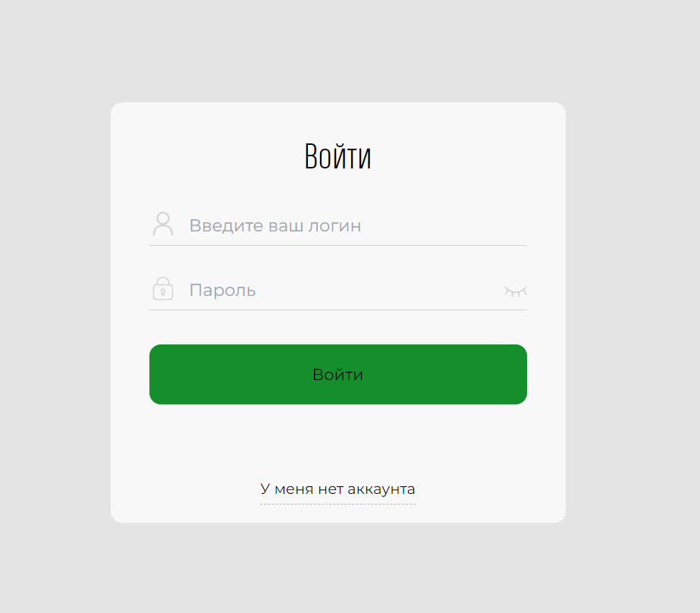
Task: Click the underline beneath the login field
Action: [x=338, y=245]
